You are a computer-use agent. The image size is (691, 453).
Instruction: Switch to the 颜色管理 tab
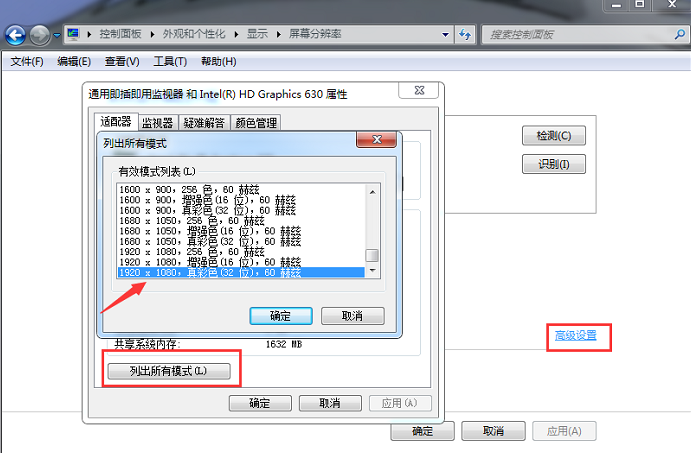pyautogui.click(x=256, y=123)
